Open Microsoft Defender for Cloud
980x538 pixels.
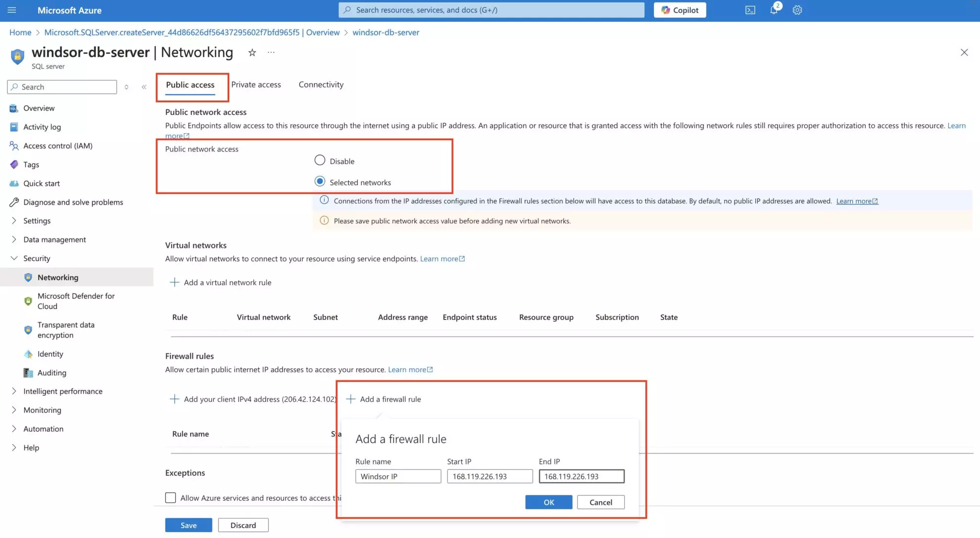[x=76, y=301]
